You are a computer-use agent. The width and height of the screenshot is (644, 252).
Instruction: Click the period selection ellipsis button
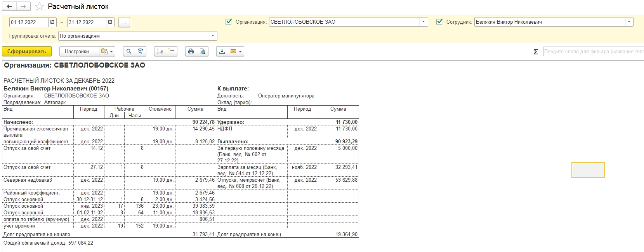[124, 22]
